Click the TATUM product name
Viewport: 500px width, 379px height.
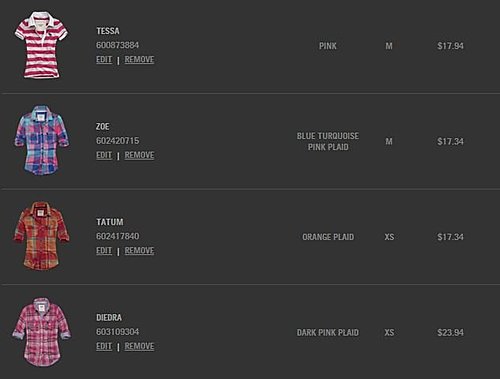110,222
